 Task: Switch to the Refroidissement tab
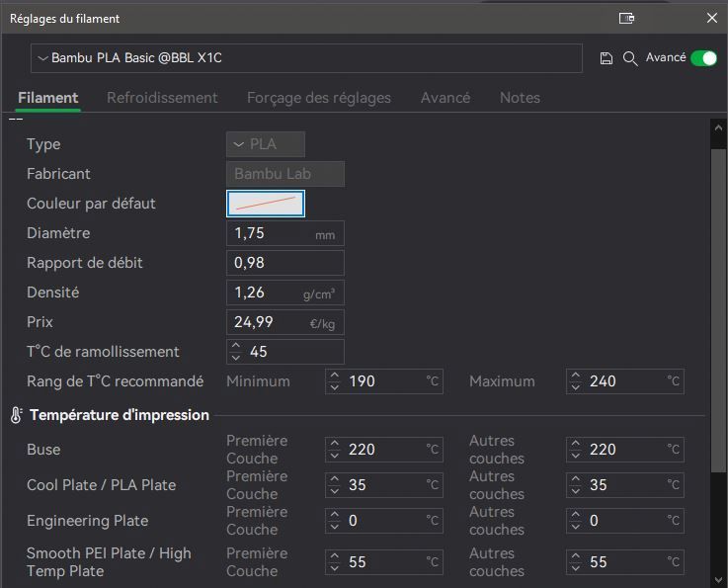162,98
